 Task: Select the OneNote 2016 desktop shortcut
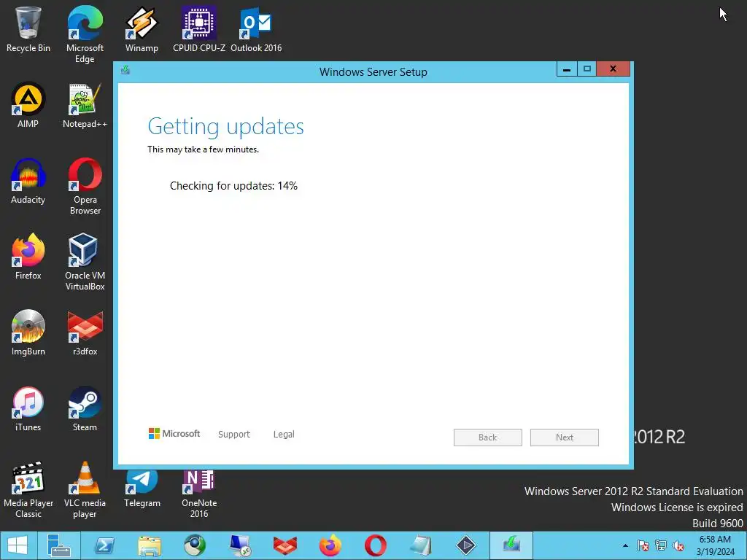(199, 494)
